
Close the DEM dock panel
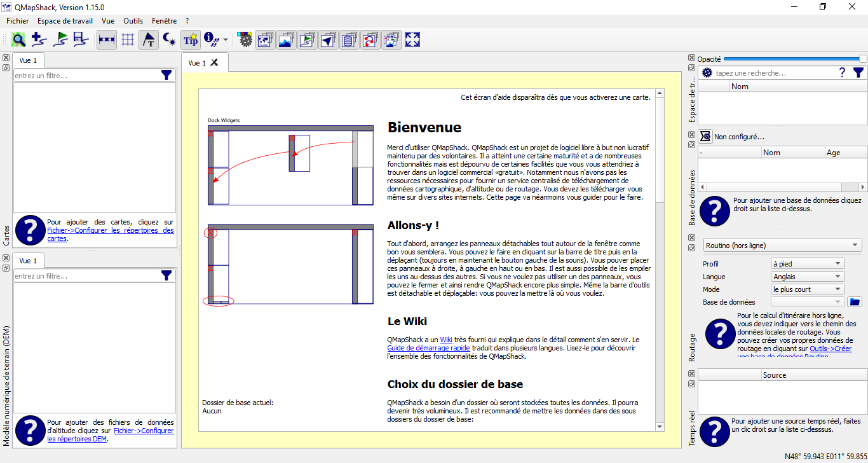(6, 258)
